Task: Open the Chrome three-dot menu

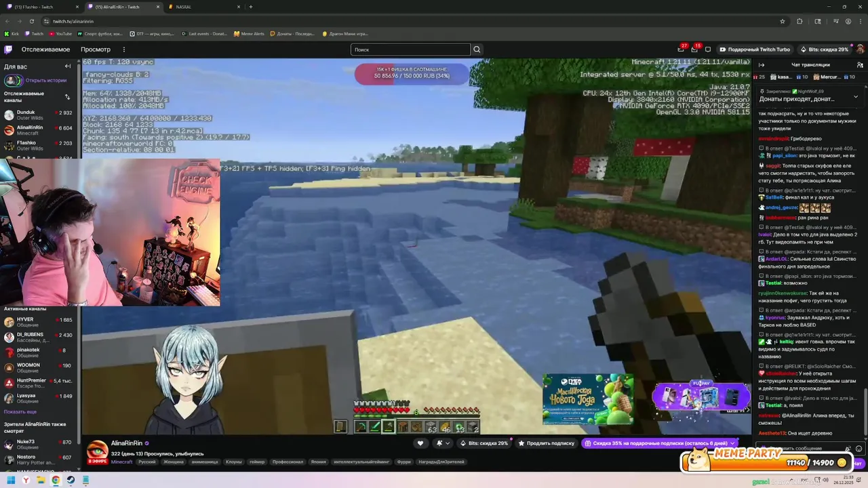Action: point(861,21)
